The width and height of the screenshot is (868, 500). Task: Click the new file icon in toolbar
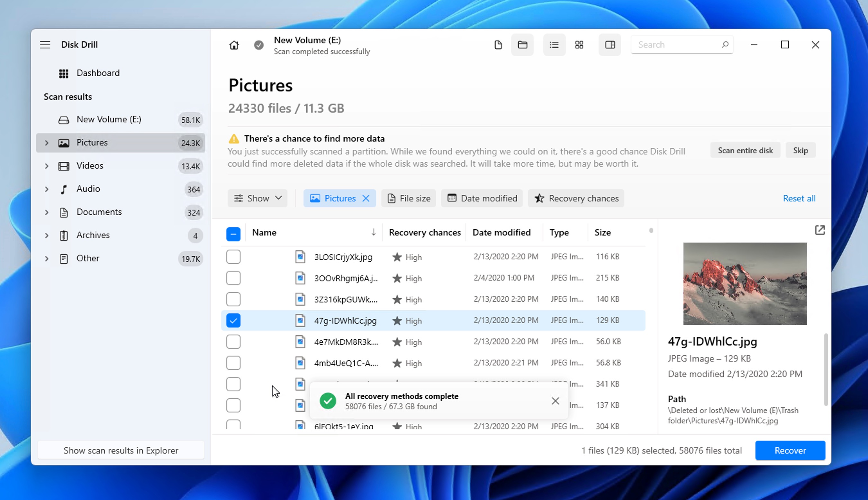point(498,45)
